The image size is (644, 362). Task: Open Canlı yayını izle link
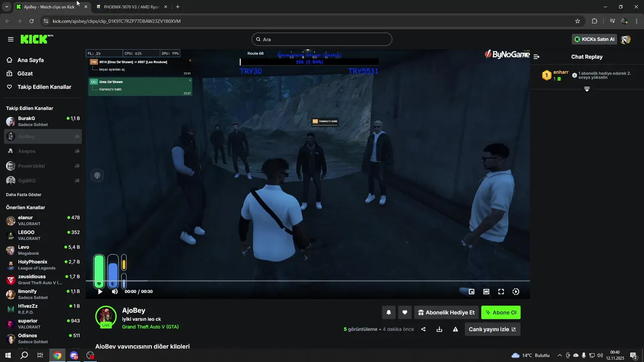[493, 329]
